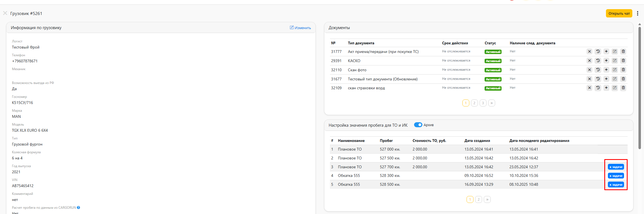Go to page 2 of documents

[x=474, y=103]
